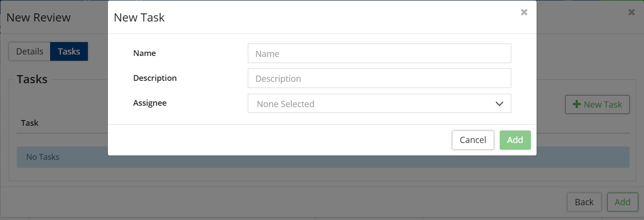The width and height of the screenshot is (644, 220).
Task: Click the Description field label
Action: pyautogui.click(x=155, y=78)
